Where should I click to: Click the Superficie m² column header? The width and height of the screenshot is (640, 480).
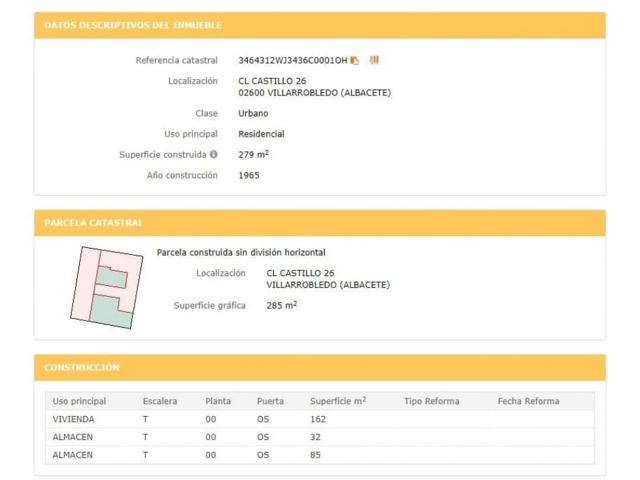coord(338,401)
